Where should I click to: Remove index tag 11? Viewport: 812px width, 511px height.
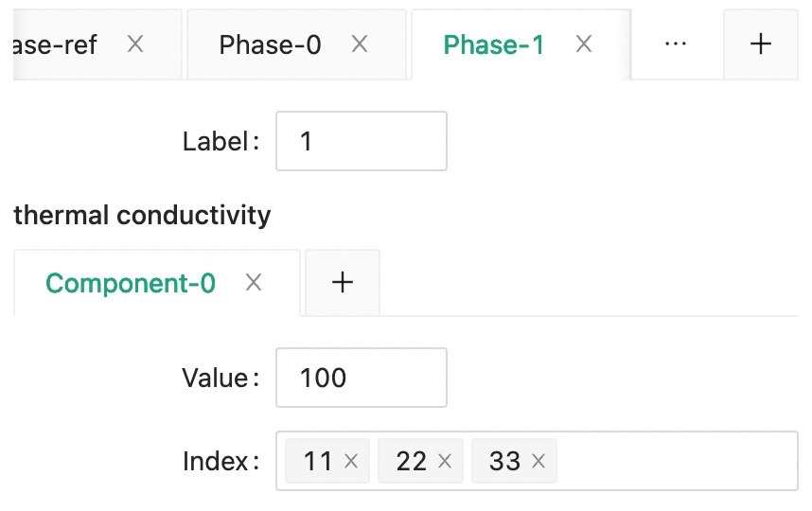(x=351, y=462)
